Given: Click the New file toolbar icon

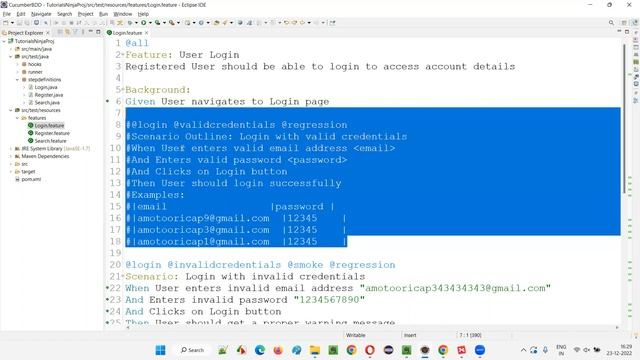Looking at the screenshot, I should tap(6, 23).
